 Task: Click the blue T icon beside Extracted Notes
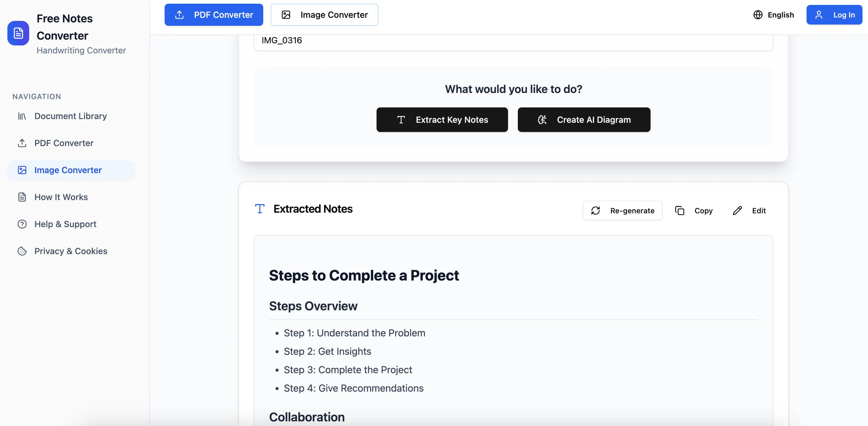(x=260, y=209)
